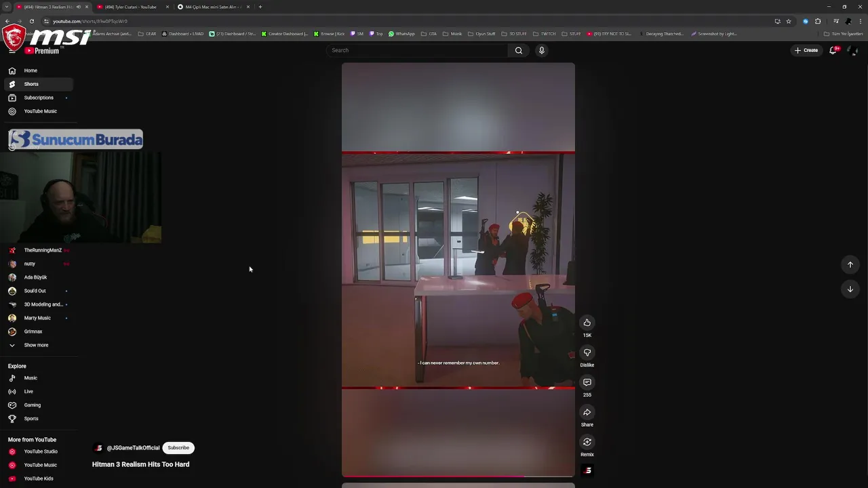The height and width of the screenshot is (488, 868).
Task: Click the Create button
Action: click(x=806, y=50)
